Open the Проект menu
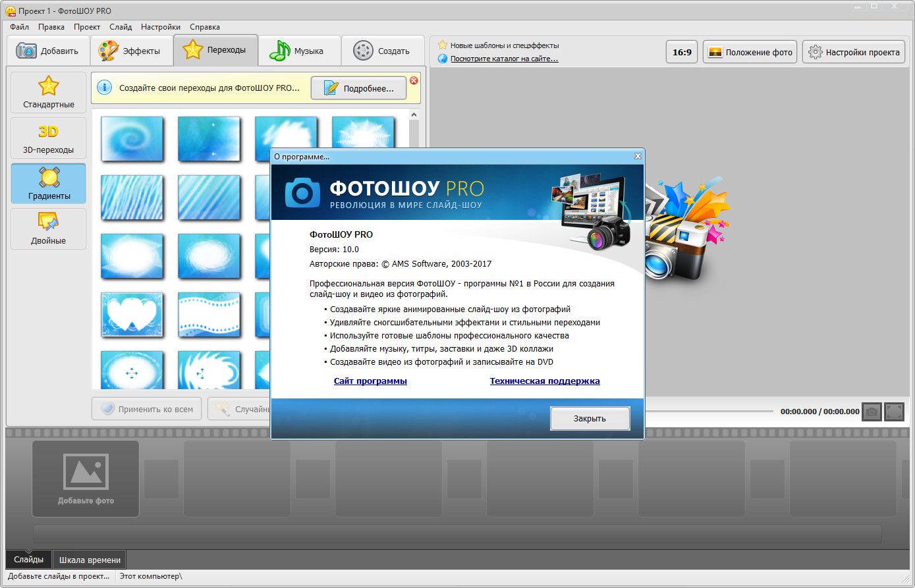 [x=87, y=27]
